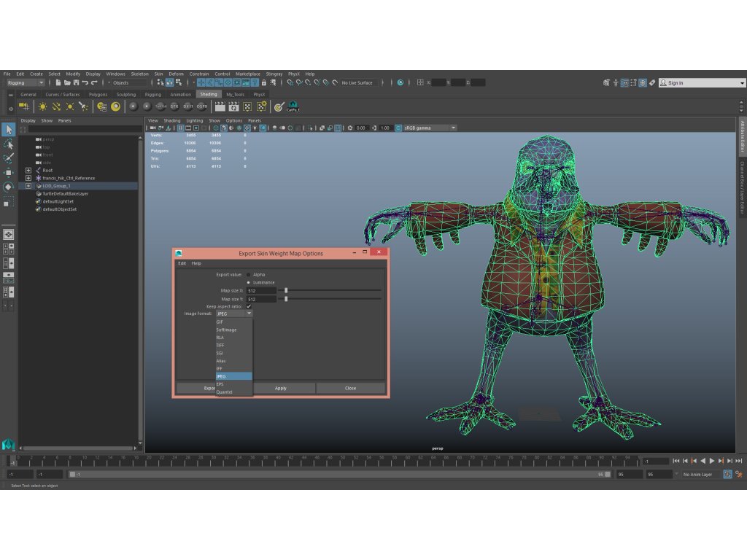The height and width of the screenshot is (560, 747).
Task: Switch to the Polygons shelf tab
Action: [98, 94]
